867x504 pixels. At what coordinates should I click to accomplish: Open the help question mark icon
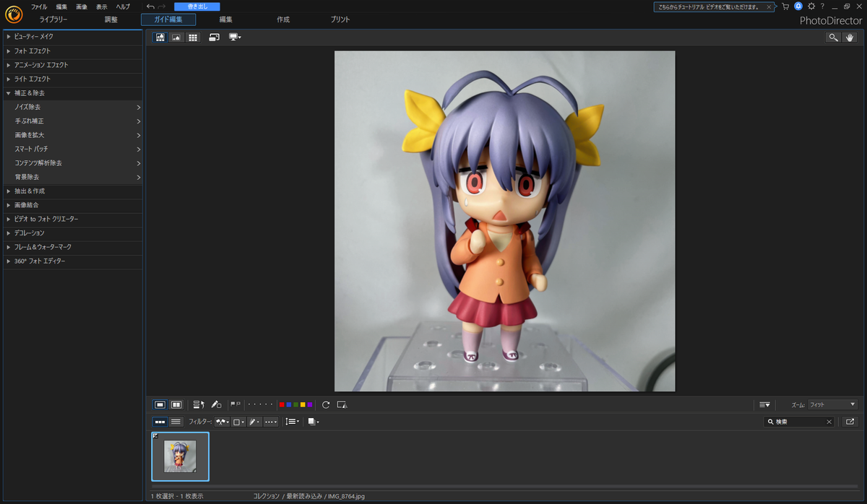[822, 6]
